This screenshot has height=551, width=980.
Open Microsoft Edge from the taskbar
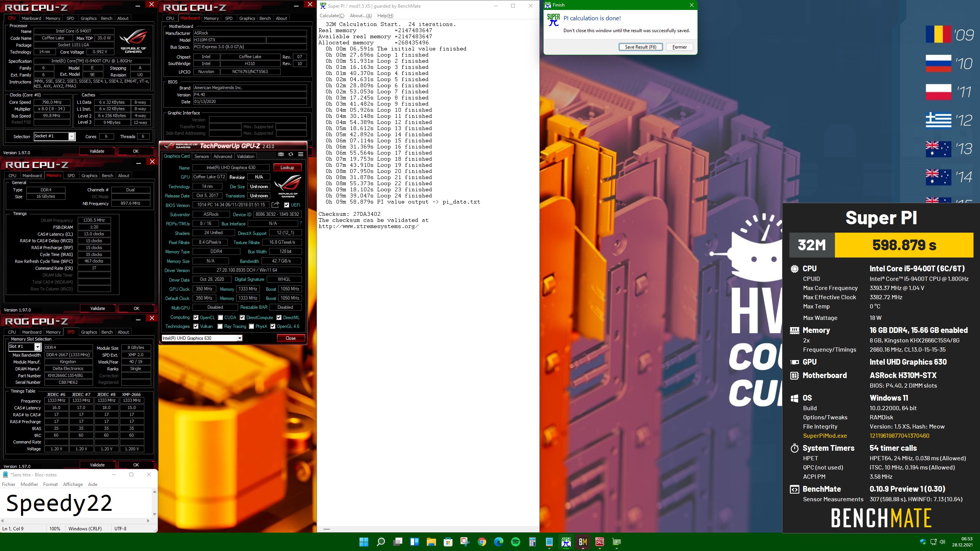tap(499, 542)
